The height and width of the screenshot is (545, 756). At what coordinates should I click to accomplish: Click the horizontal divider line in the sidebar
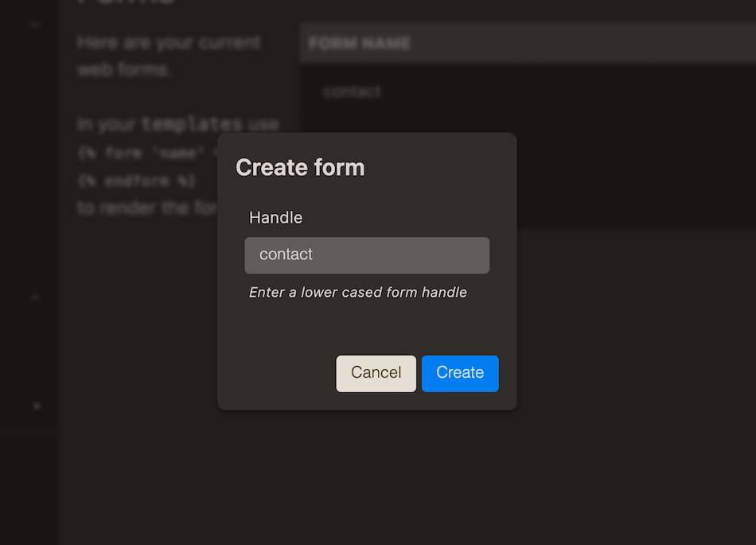click(29, 432)
